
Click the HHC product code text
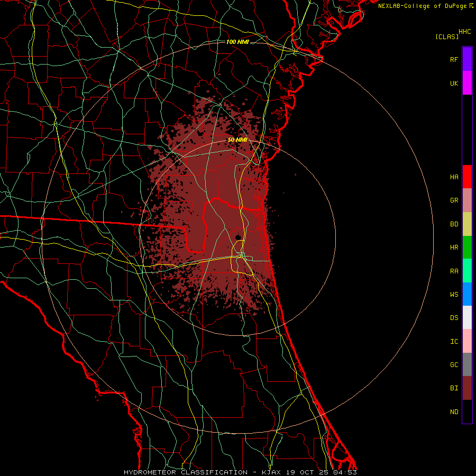pos(465,32)
